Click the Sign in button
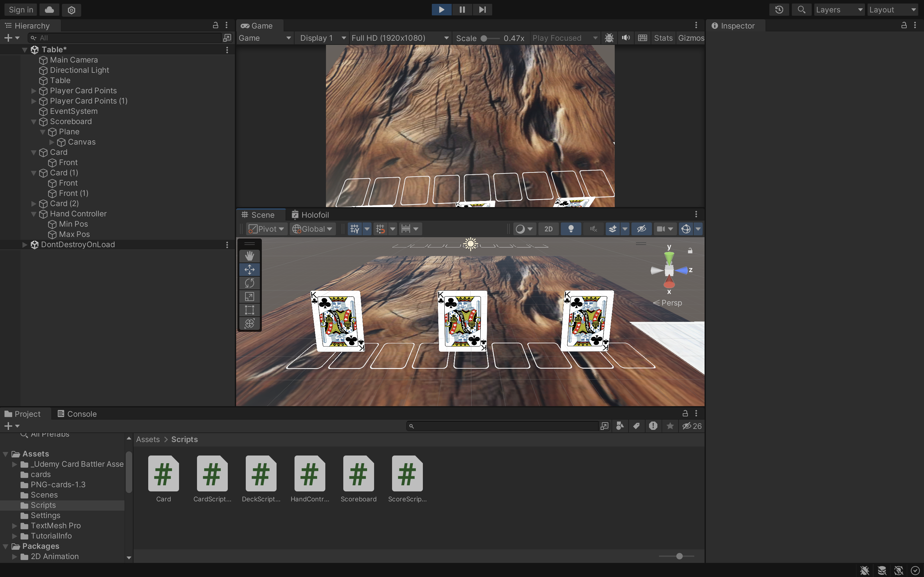 21,10
